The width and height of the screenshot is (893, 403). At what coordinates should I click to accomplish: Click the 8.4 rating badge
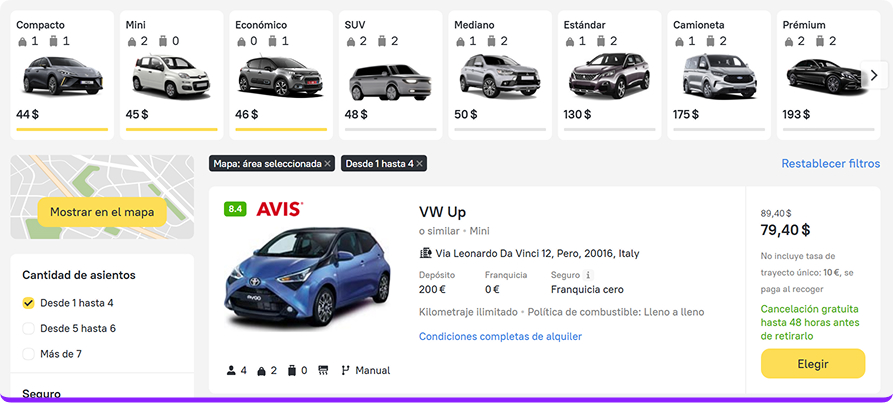(x=235, y=209)
